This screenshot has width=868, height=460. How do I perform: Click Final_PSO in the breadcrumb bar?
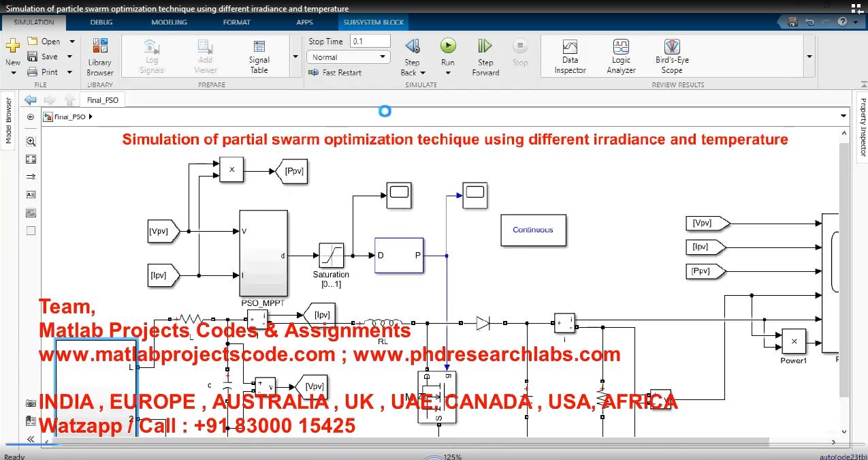69,117
